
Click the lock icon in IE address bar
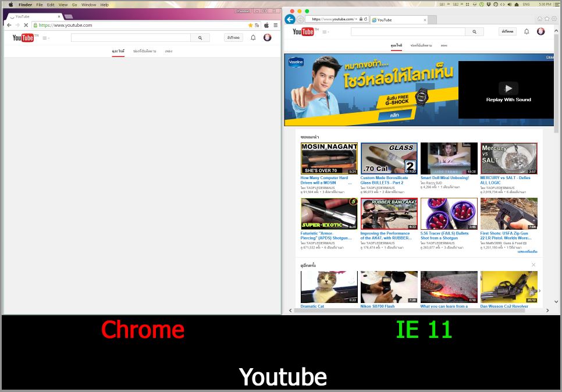point(361,19)
